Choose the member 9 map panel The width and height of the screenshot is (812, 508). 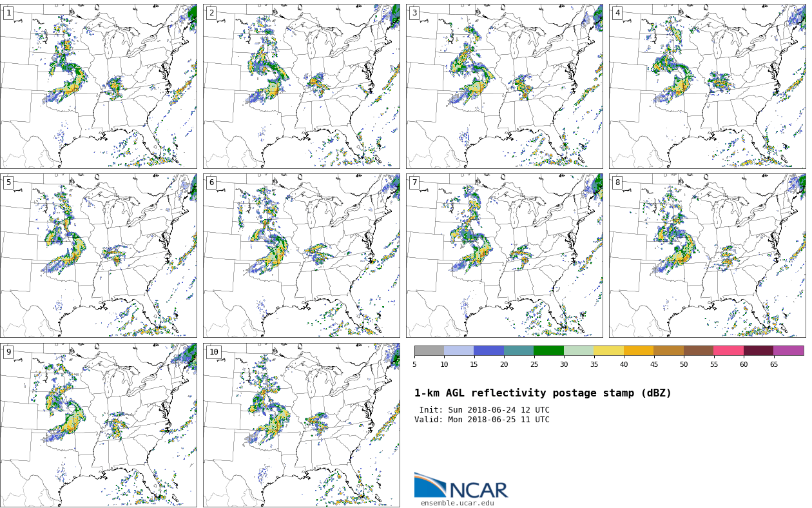(x=99, y=425)
